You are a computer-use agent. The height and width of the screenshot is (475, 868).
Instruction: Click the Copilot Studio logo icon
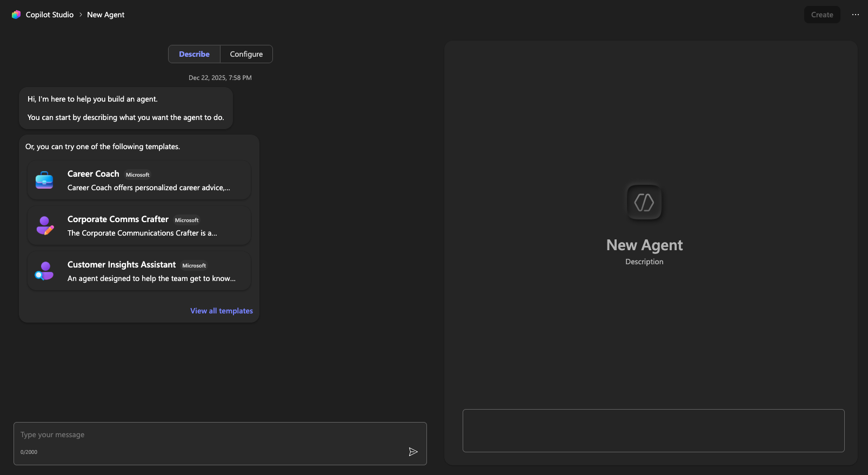[x=16, y=15]
